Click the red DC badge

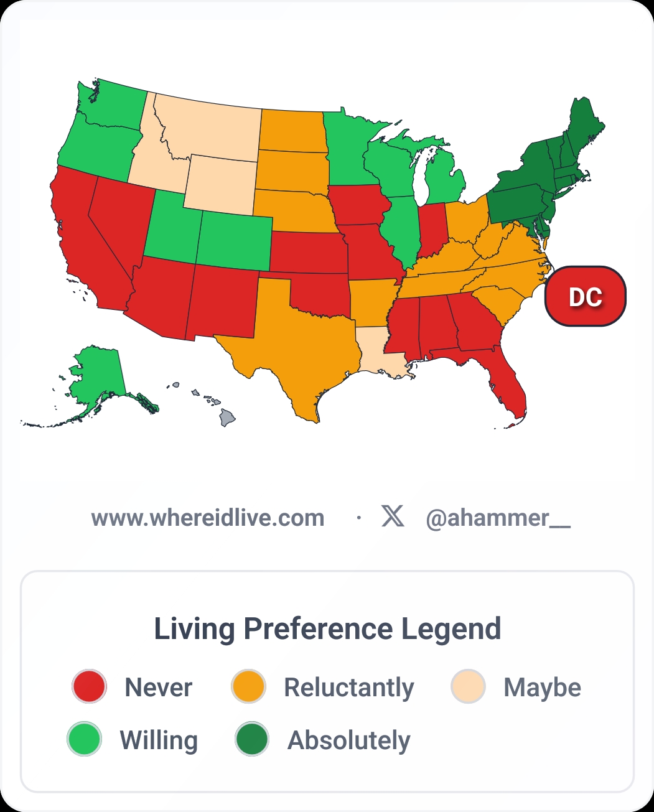(x=585, y=297)
